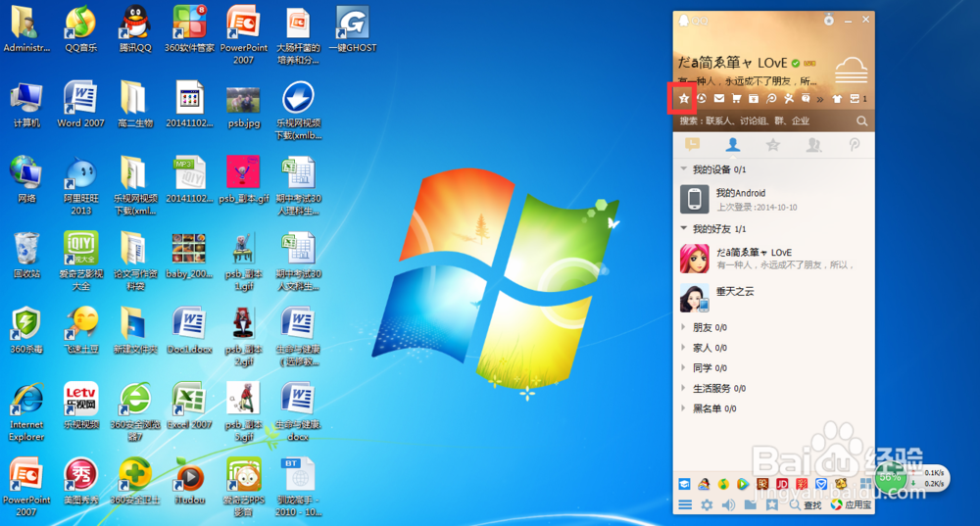
Task: Click the weather cloud icon in QQ header
Action: click(852, 70)
